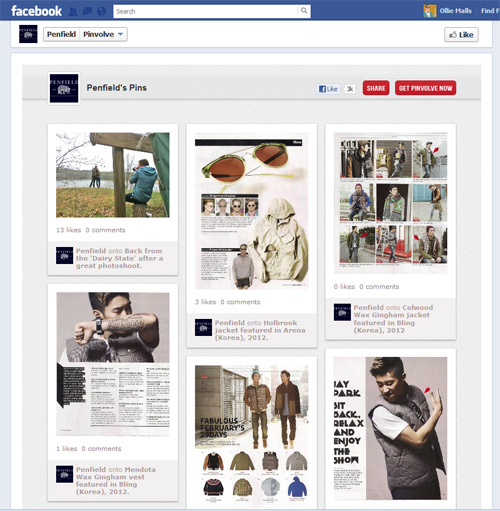Open the Fabulous February's 29Days image
Viewport: 500px width, 511px height.
point(252,434)
